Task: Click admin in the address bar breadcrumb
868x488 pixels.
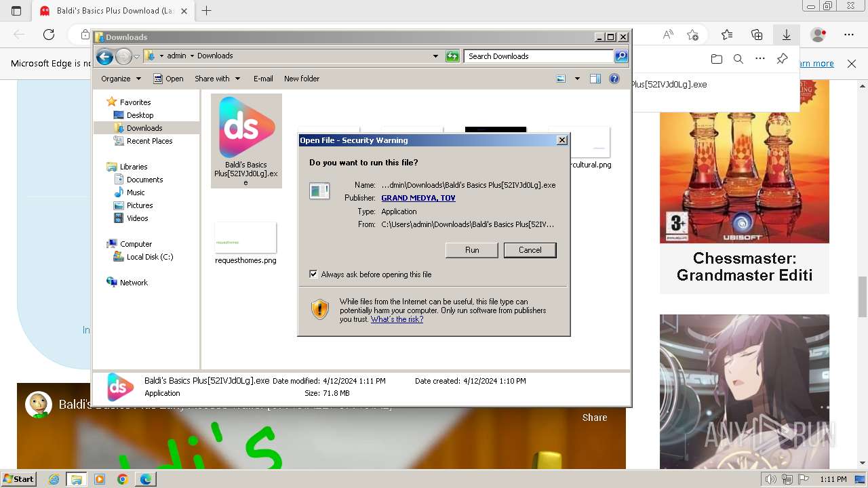Action: coord(176,56)
